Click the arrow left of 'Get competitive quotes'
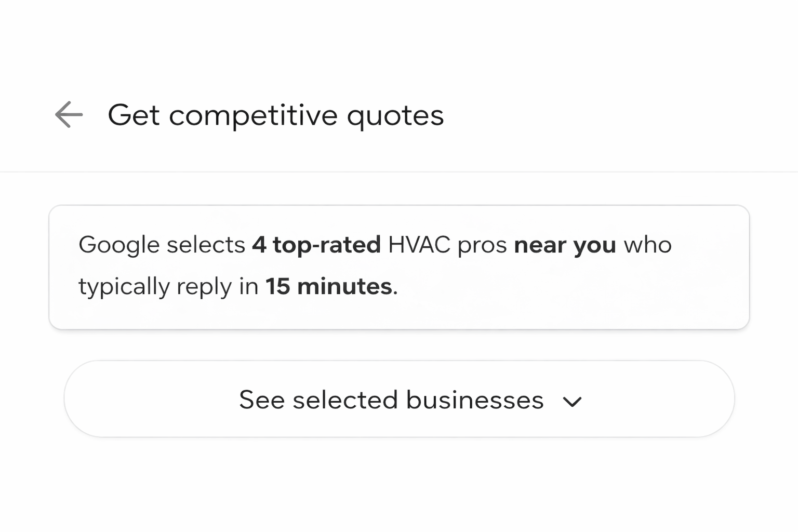 [68, 115]
